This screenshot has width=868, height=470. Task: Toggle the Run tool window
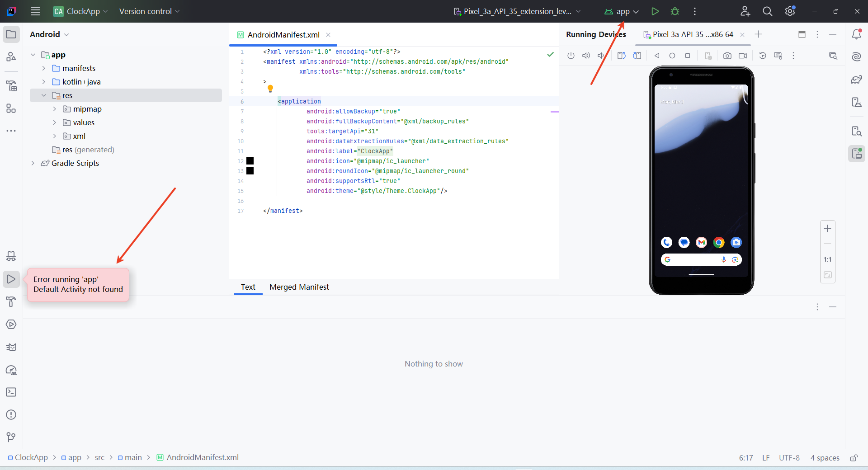[11, 279]
